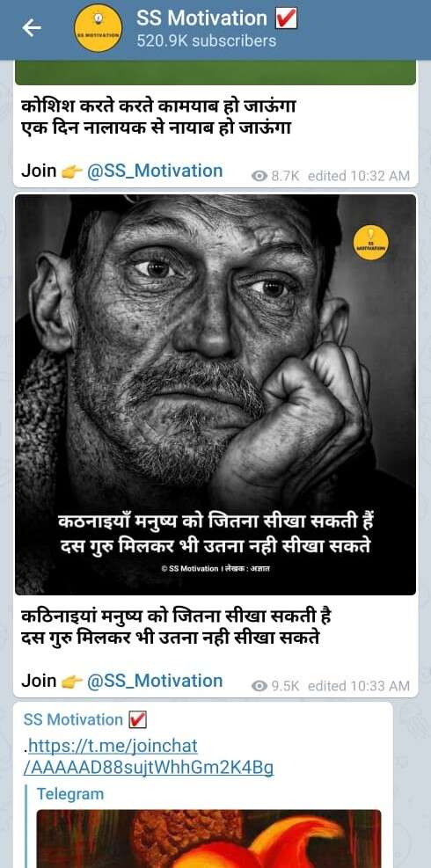This screenshot has width=431, height=868.
Task: Tap the Telegram link preview title
Action: pos(70,794)
